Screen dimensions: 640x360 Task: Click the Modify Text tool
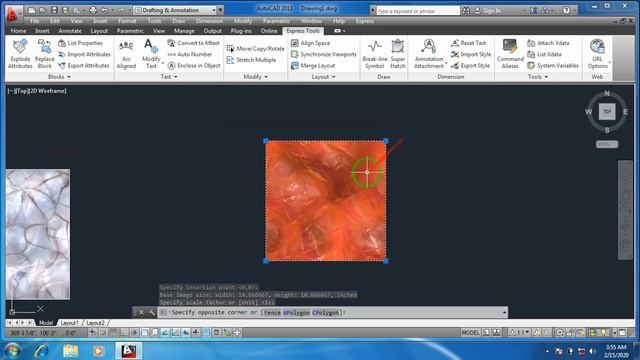(151, 54)
